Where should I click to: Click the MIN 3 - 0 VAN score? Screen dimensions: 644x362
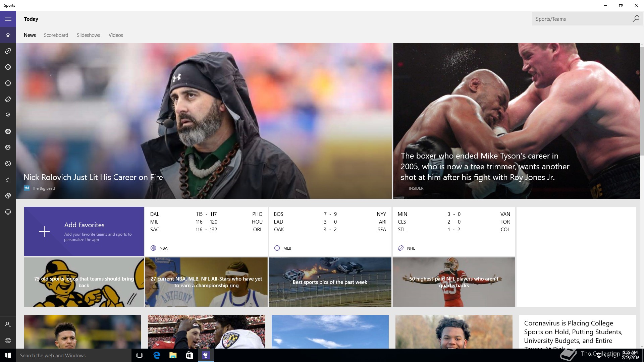454,214
